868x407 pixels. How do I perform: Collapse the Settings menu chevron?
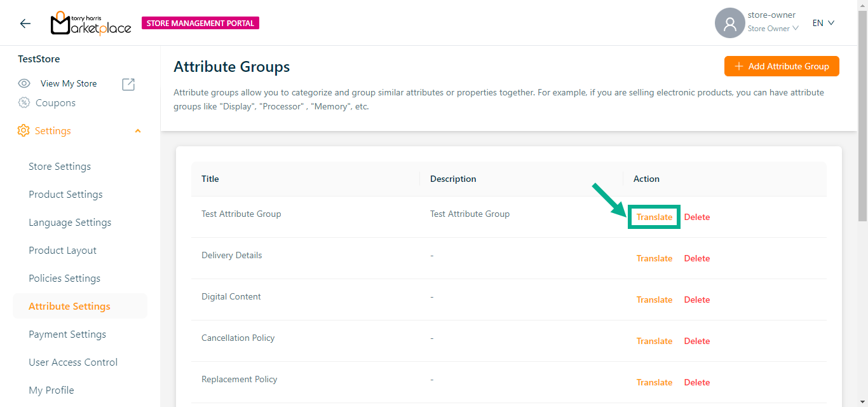[138, 131]
